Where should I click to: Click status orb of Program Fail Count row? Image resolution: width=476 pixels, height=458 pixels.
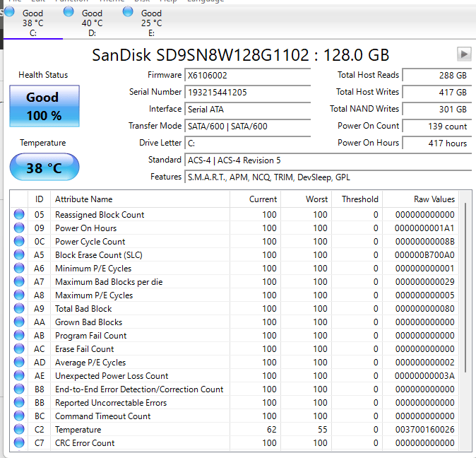pyautogui.click(x=19, y=335)
